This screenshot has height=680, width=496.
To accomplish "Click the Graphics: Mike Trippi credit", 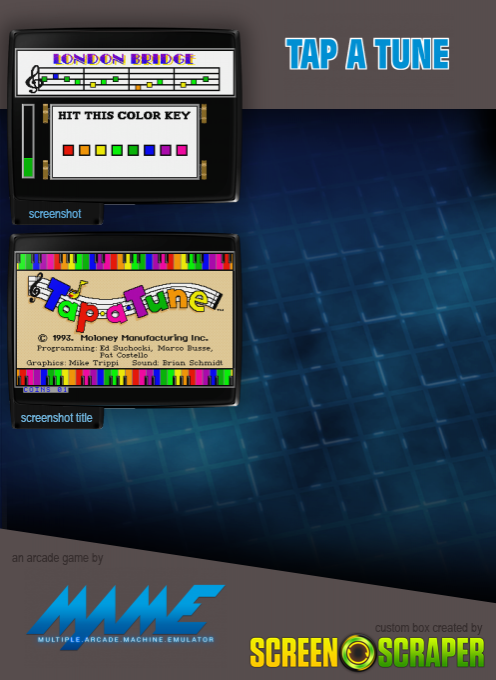I will [72, 363].
